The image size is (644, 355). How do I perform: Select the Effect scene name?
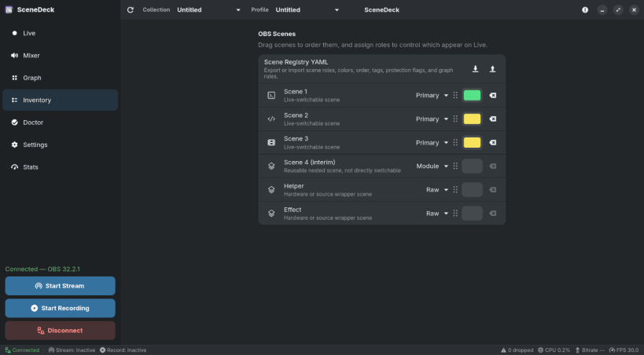coord(293,210)
